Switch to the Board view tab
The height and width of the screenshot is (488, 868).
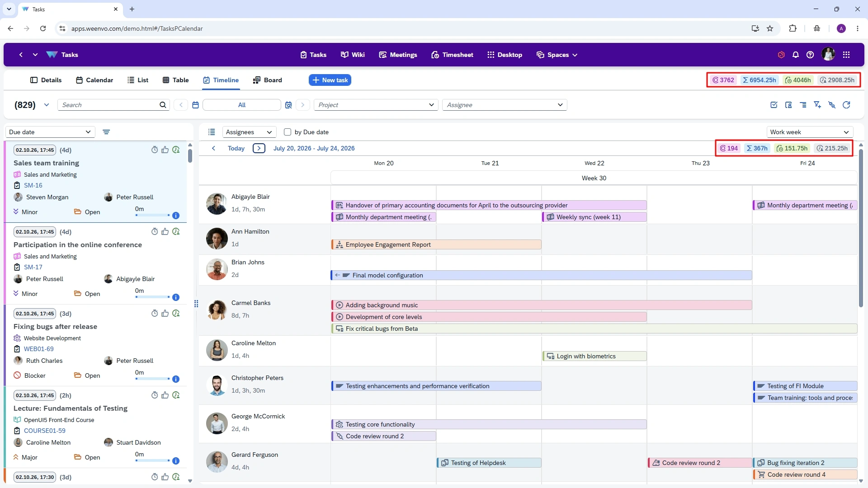coord(268,80)
